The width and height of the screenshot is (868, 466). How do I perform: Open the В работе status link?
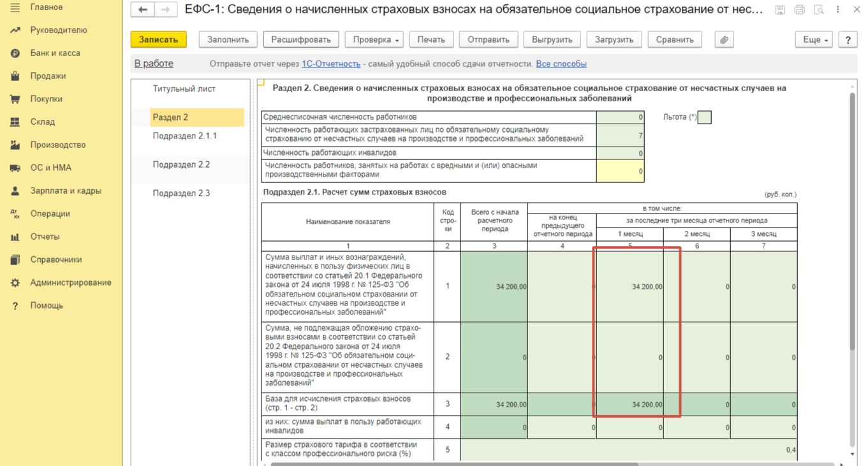coord(154,64)
